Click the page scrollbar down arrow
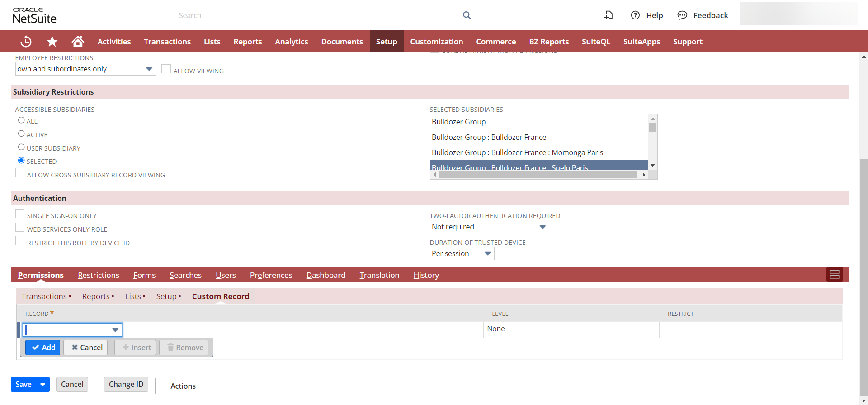Screen dimensions: 868x405 click(x=864, y=400)
